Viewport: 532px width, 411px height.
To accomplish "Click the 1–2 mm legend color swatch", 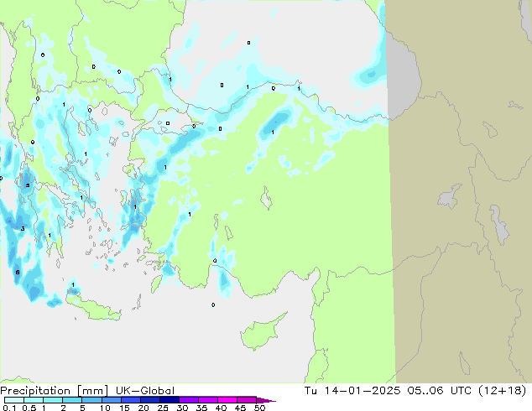I will pos(53,400).
